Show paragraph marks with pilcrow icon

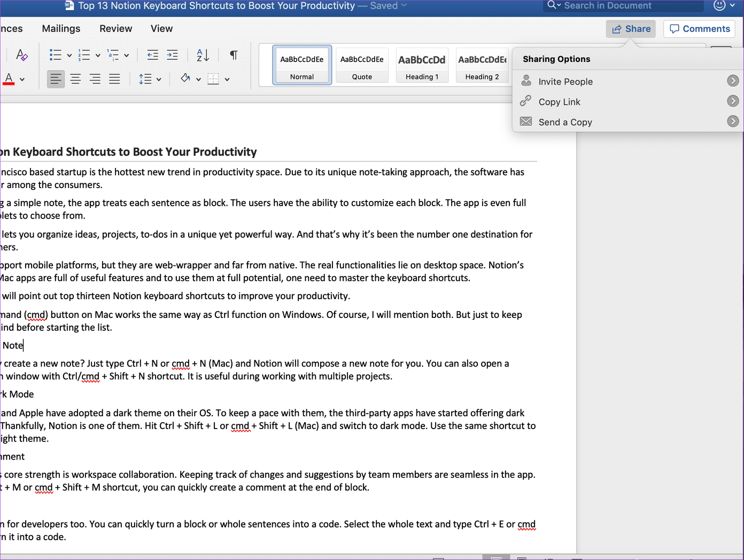coord(234,55)
